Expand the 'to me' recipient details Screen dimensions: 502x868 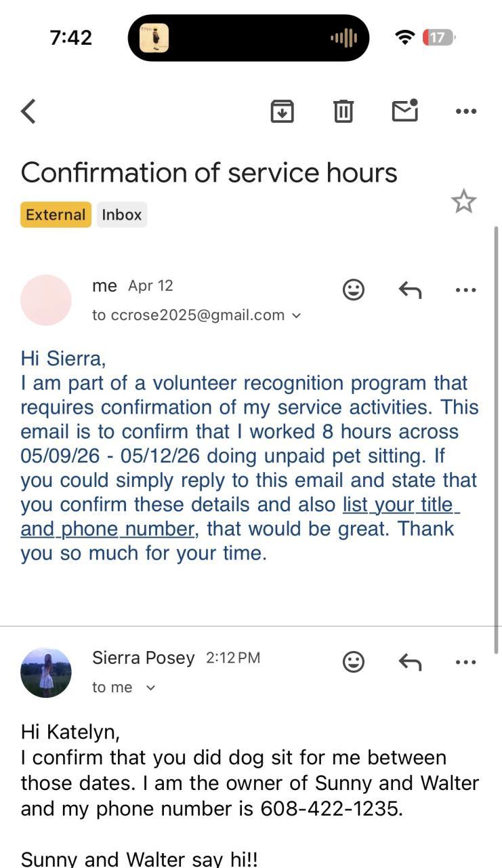tap(150, 688)
